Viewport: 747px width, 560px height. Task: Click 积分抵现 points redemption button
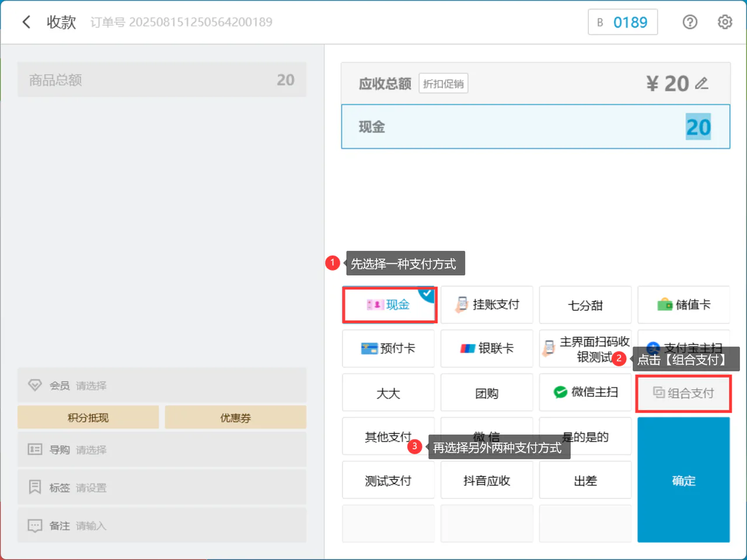click(x=88, y=418)
